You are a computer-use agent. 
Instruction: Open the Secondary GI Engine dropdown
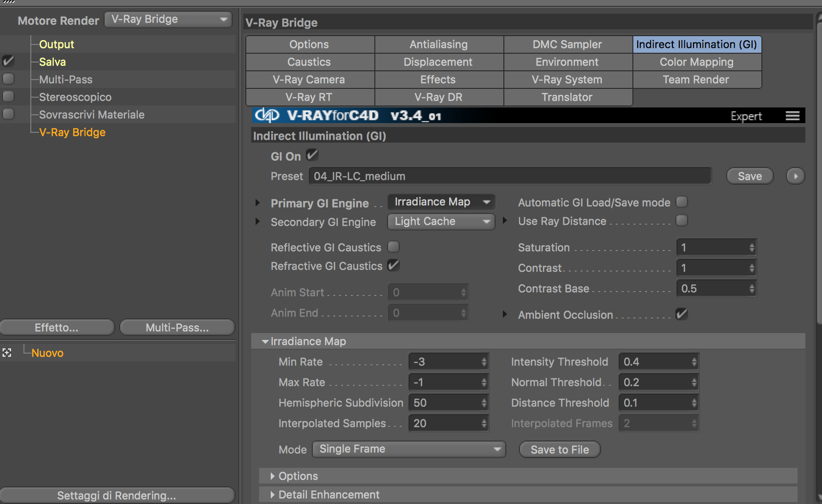[x=441, y=221]
